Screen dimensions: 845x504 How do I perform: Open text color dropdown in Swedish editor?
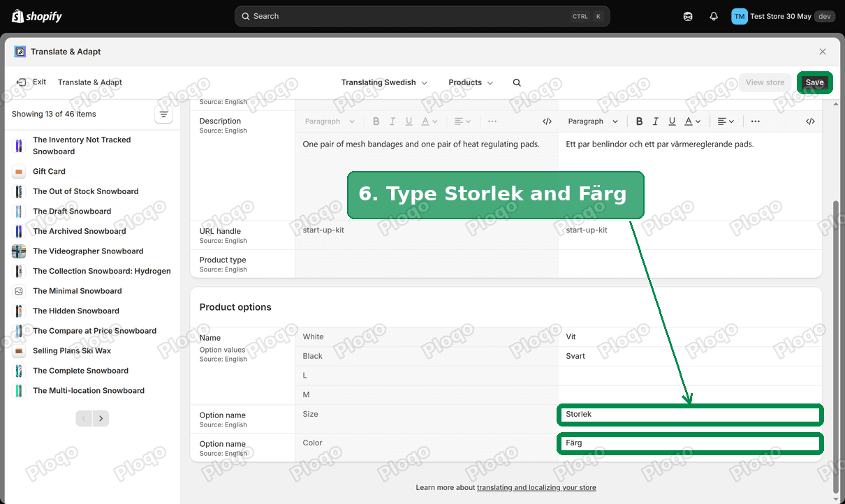pyautogui.click(x=692, y=121)
